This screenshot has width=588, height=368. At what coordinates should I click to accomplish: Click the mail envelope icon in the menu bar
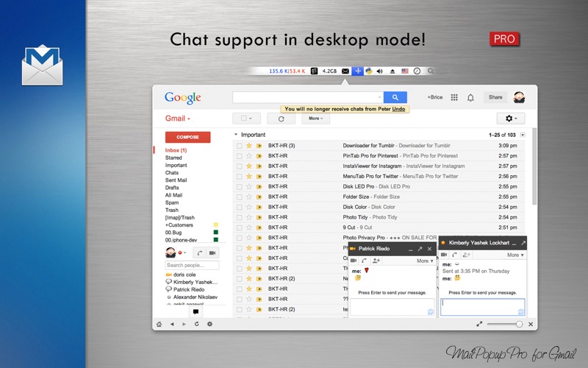point(345,71)
